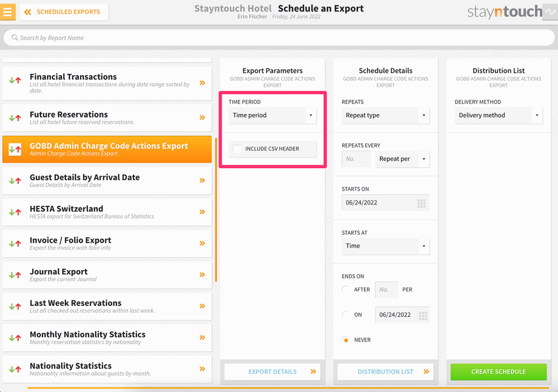Click the Distribution List button
Viewport: 558px width, 392px height.
(x=385, y=372)
